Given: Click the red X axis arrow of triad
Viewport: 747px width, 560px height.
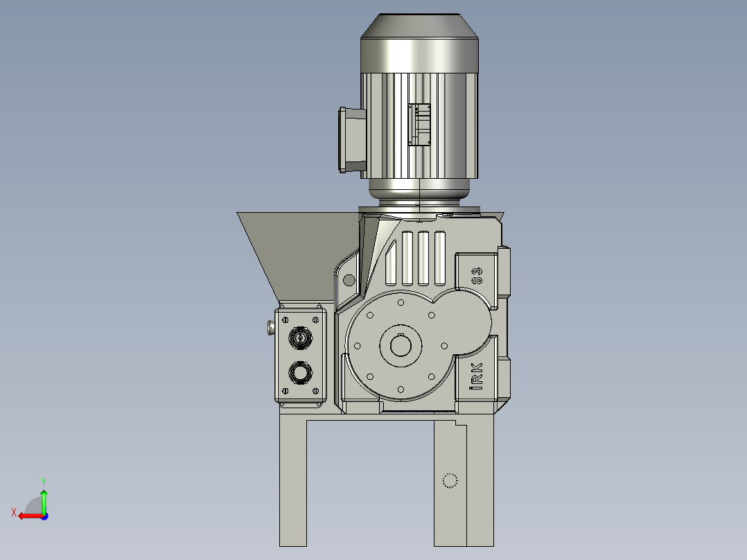Looking at the screenshot, I should coord(30,516).
